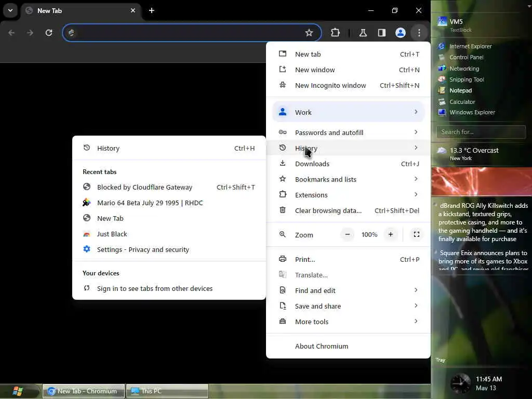Bookmark this tab with the star icon
This screenshot has height=399, width=532.
tap(309, 33)
